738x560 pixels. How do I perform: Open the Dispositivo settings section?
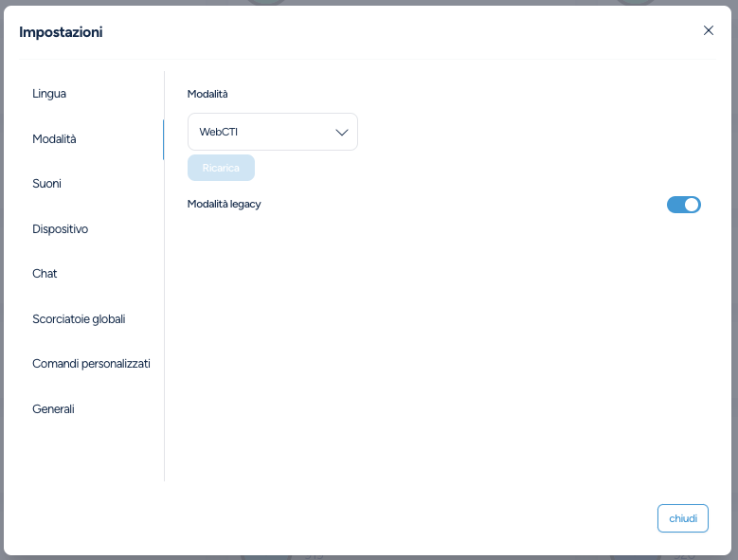coord(60,228)
